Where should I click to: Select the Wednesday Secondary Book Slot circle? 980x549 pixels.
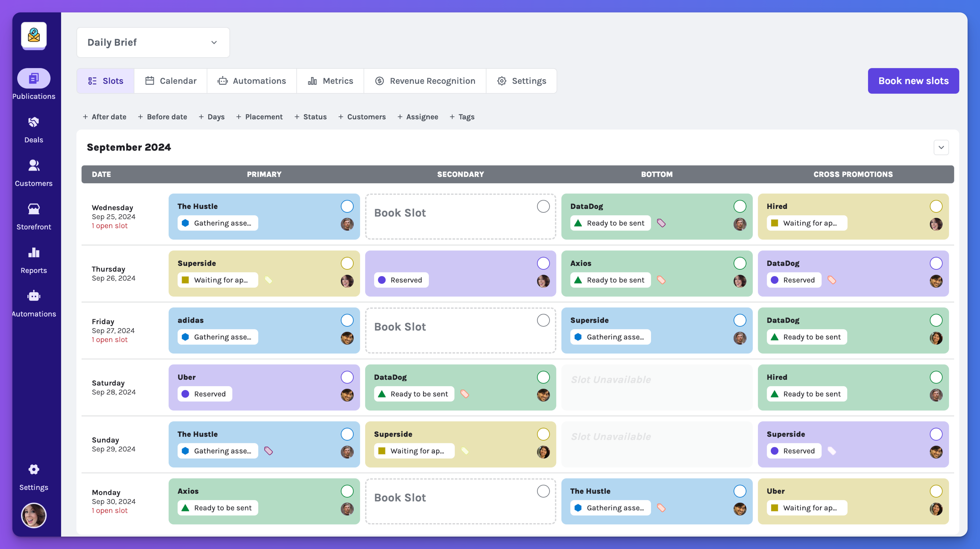click(x=543, y=206)
